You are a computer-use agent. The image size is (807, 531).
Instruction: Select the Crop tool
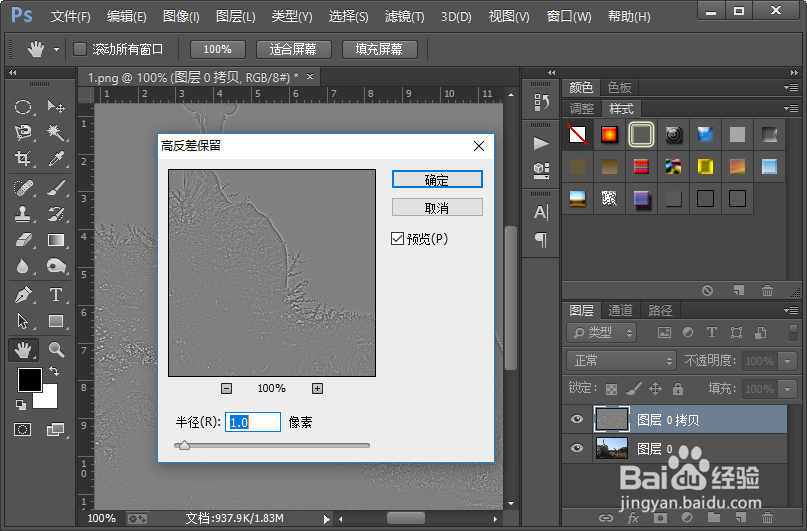pyautogui.click(x=23, y=158)
